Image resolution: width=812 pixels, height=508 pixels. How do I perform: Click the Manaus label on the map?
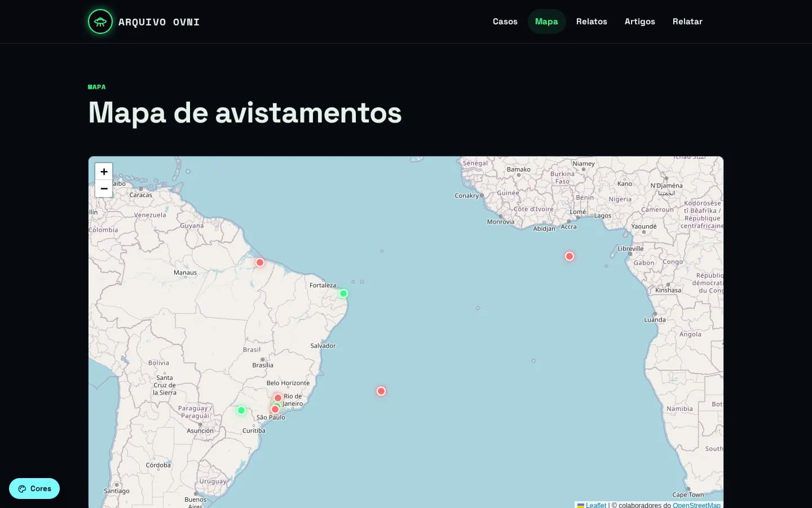185,273
